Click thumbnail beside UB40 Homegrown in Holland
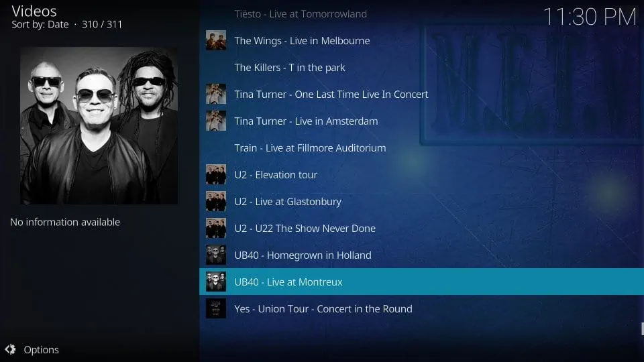644x362 pixels. 215,255
